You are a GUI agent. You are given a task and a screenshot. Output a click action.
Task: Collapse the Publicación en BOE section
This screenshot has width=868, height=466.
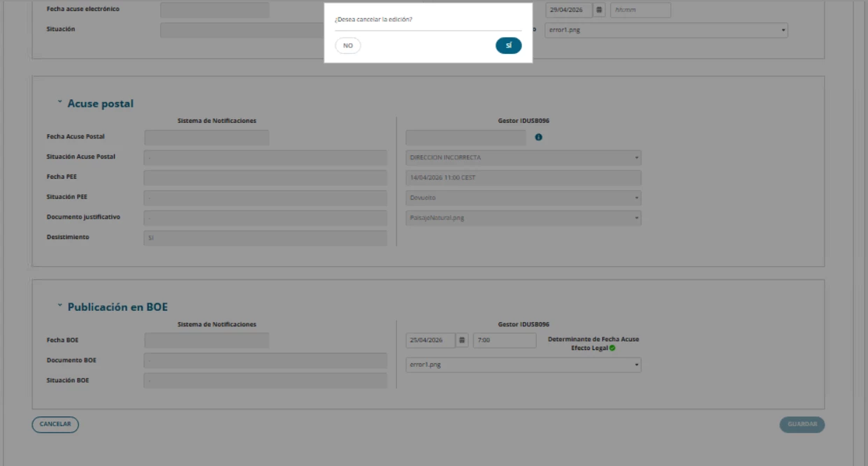[x=60, y=305]
